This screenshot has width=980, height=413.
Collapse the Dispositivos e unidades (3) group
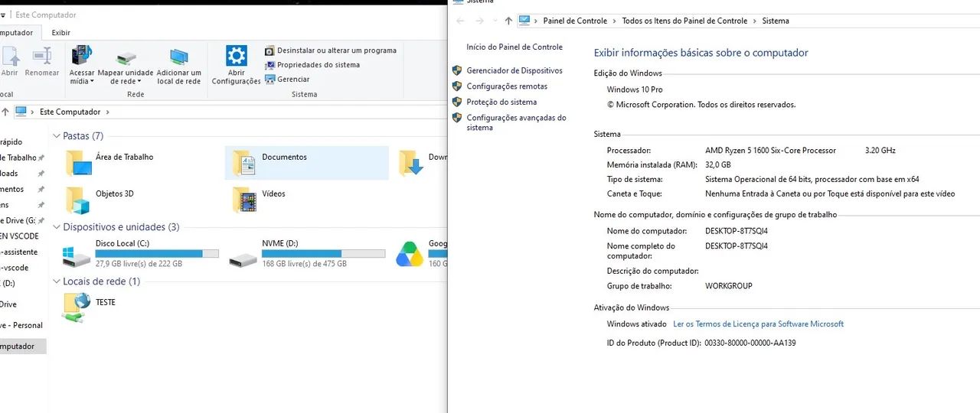coord(57,227)
